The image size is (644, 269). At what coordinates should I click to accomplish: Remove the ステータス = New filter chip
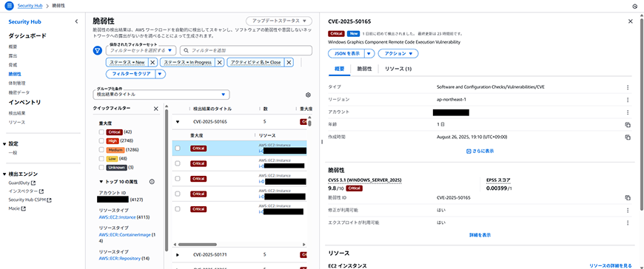coord(152,62)
